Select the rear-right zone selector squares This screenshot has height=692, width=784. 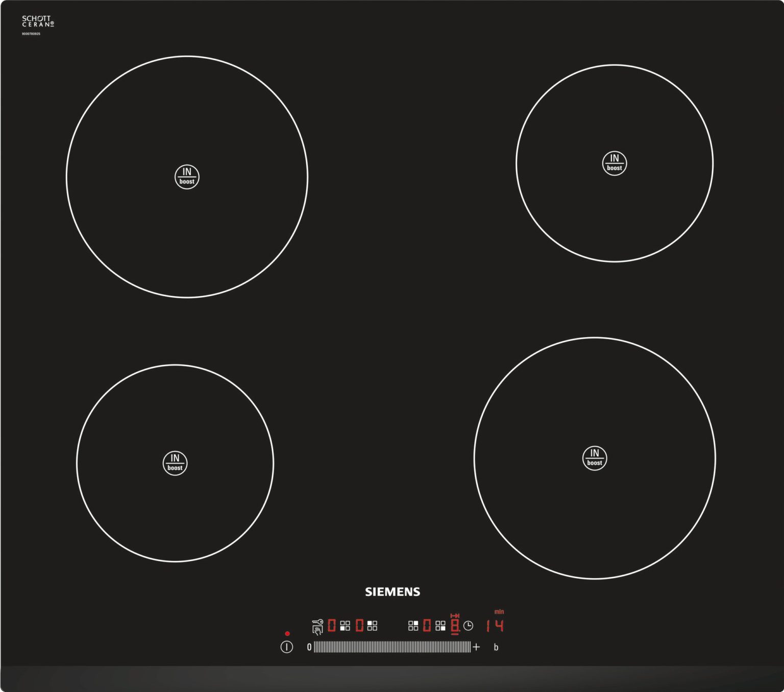coord(413,626)
